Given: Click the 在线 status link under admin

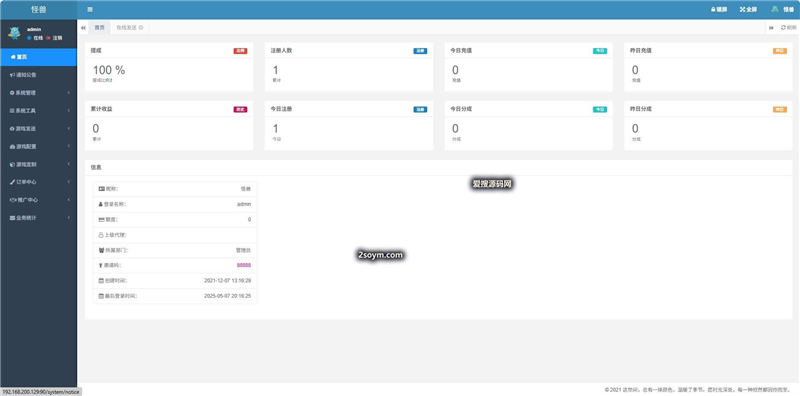Looking at the screenshot, I should tap(35, 38).
